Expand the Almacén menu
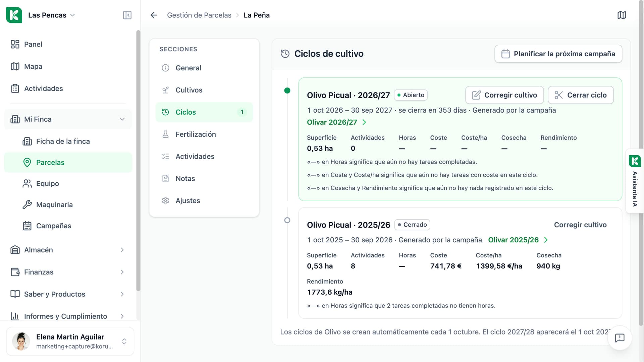Viewport: 644px width, 362px height. coord(68,250)
